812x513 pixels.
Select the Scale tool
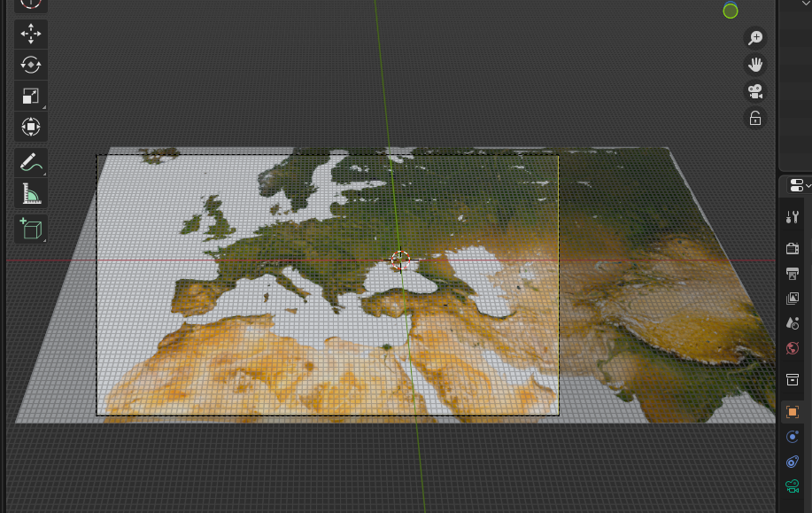pyautogui.click(x=31, y=96)
